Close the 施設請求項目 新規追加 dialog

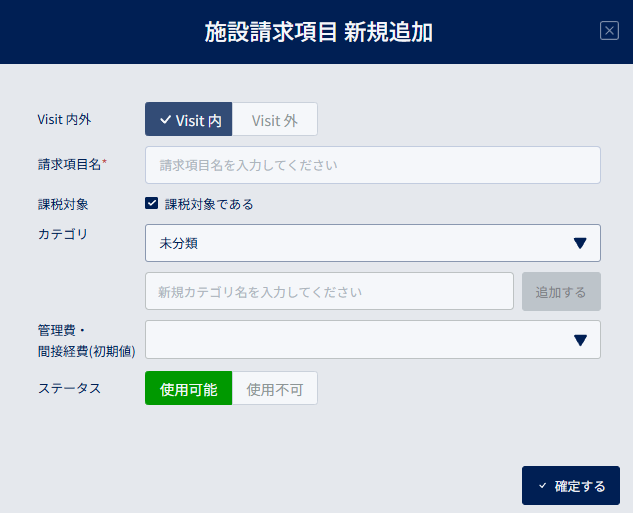point(609,31)
